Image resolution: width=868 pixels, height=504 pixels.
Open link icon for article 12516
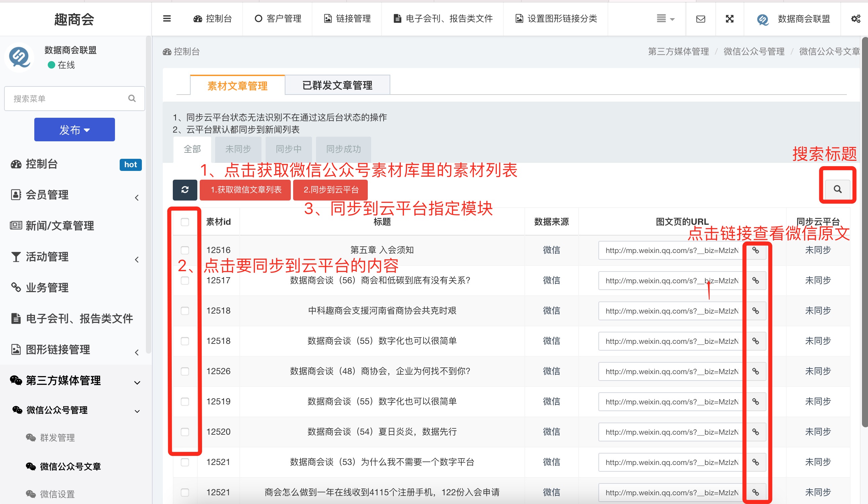[755, 250]
